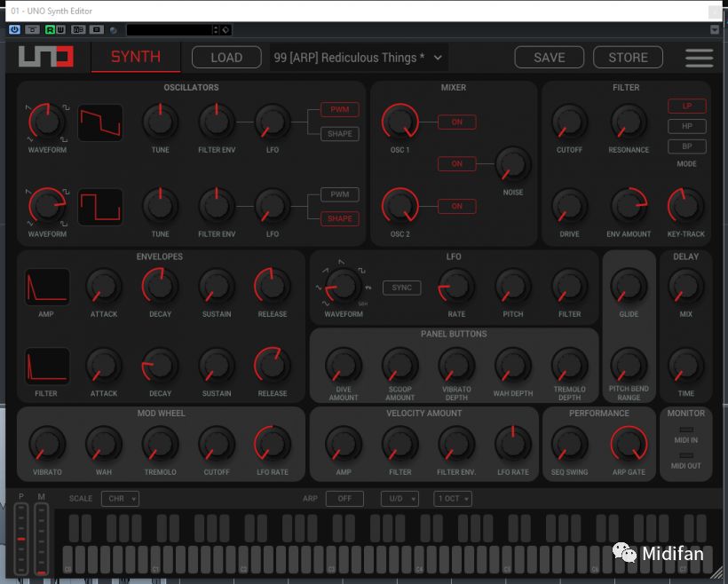The width and height of the screenshot is (728, 584).
Task: Click the mod wheel M slider
Action: point(42,539)
